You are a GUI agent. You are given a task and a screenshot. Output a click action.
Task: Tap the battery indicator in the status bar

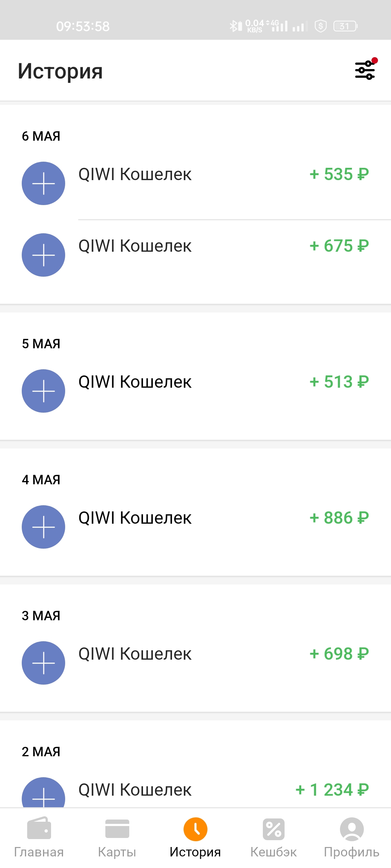pyautogui.click(x=345, y=26)
